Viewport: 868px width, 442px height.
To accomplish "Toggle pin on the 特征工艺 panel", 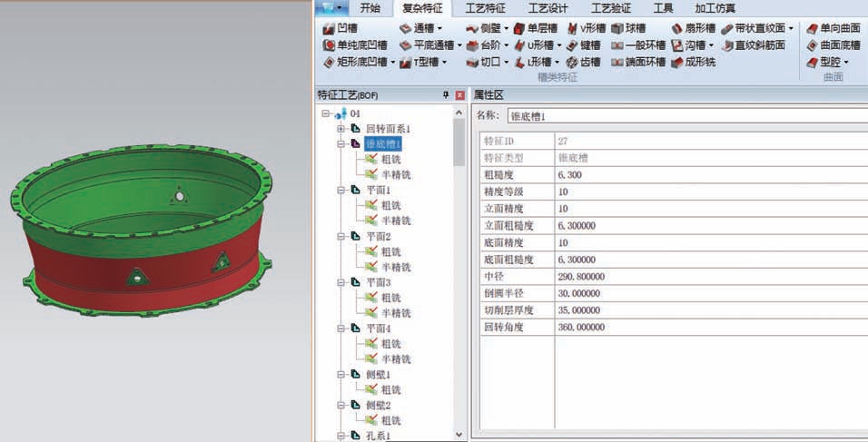I will pos(445,94).
